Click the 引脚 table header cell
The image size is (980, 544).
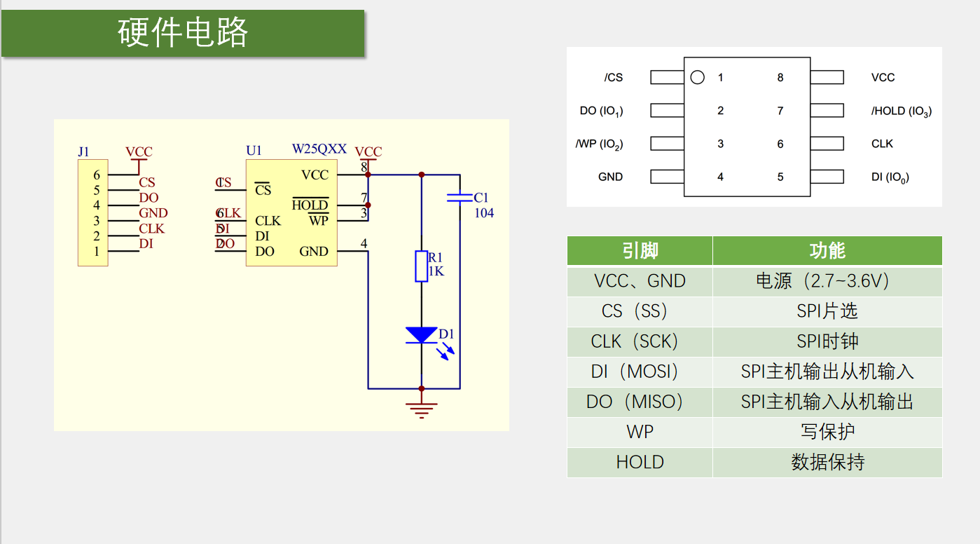point(639,250)
